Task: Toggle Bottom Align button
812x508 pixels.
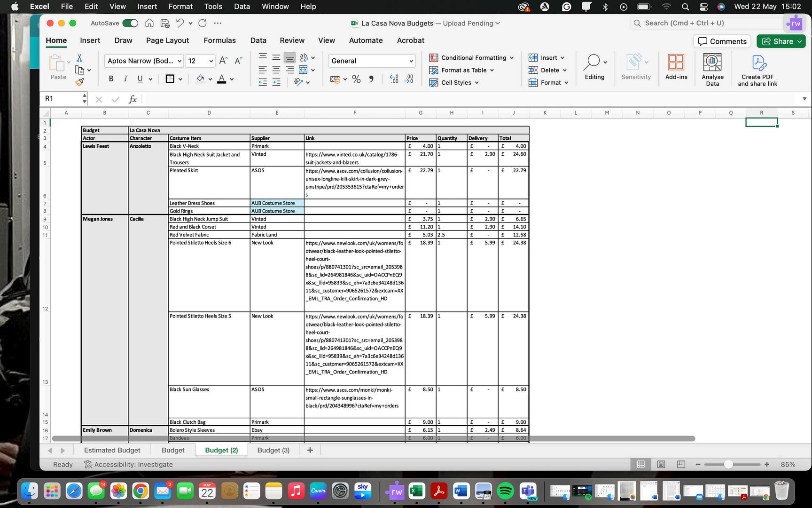Action: click(x=290, y=57)
